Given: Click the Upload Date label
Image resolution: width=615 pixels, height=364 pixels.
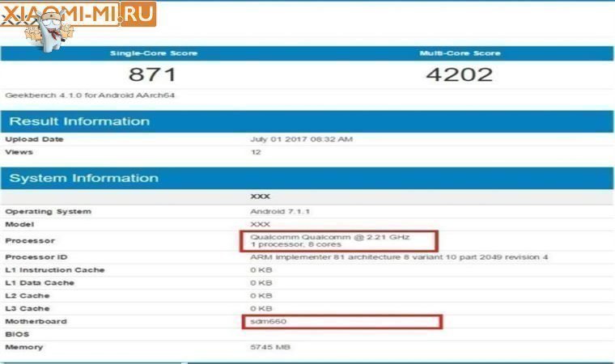Looking at the screenshot, I should coord(34,139).
